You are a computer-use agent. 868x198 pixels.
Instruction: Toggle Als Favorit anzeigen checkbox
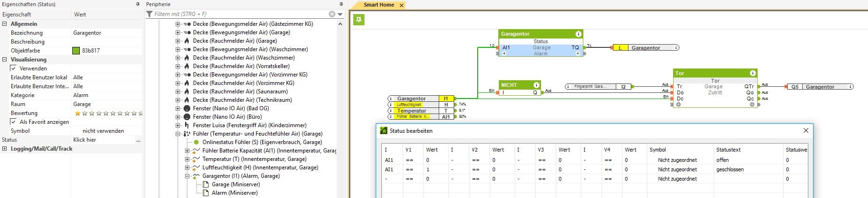point(13,122)
